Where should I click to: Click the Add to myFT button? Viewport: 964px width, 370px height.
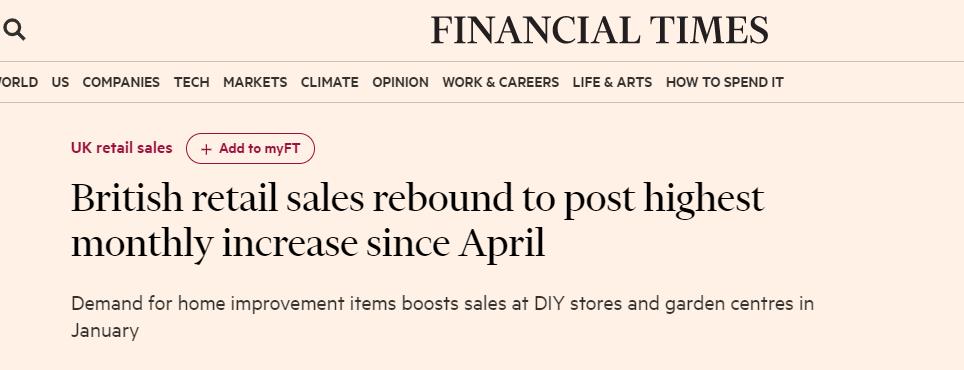click(250, 149)
